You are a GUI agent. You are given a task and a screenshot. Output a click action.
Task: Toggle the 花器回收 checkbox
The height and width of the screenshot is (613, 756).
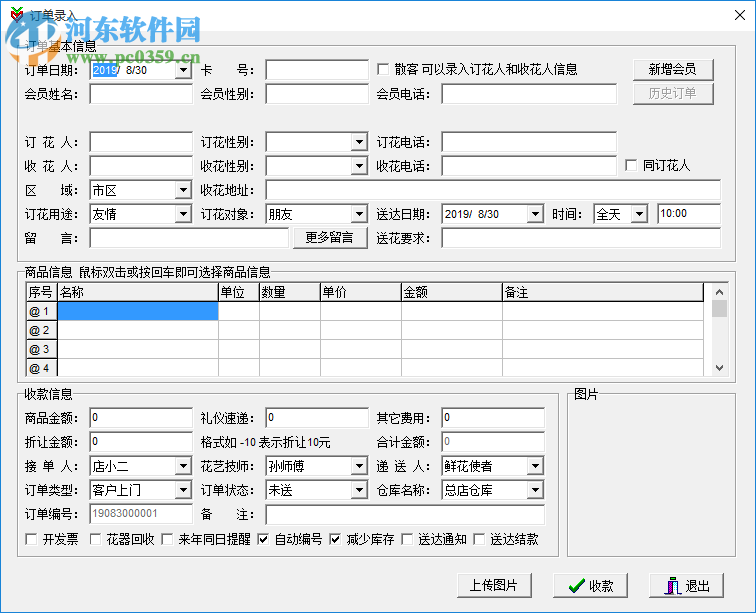(95, 539)
